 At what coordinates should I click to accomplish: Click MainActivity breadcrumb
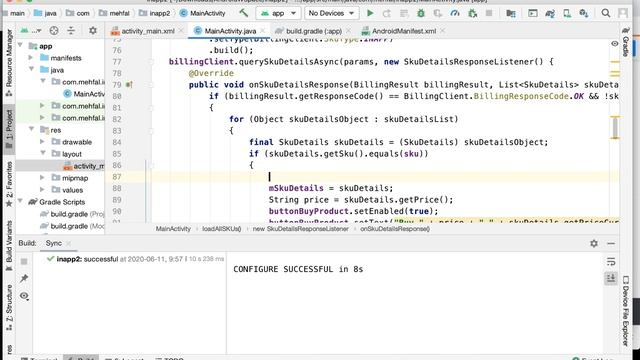point(173,229)
